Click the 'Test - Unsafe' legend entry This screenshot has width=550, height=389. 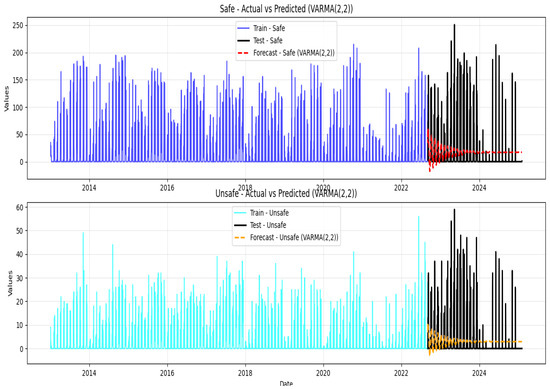click(x=268, y=225)
